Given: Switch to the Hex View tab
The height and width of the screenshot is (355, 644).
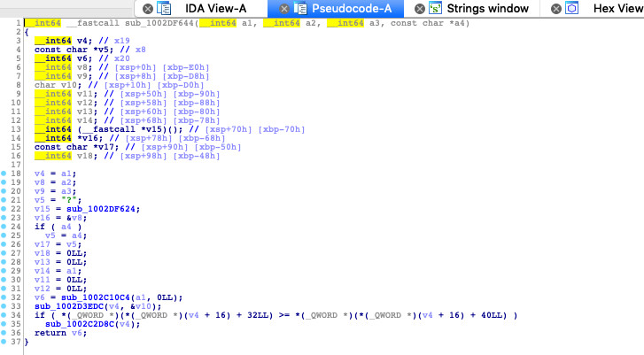Looking at the screenshot, I should (x=618, y=9).
